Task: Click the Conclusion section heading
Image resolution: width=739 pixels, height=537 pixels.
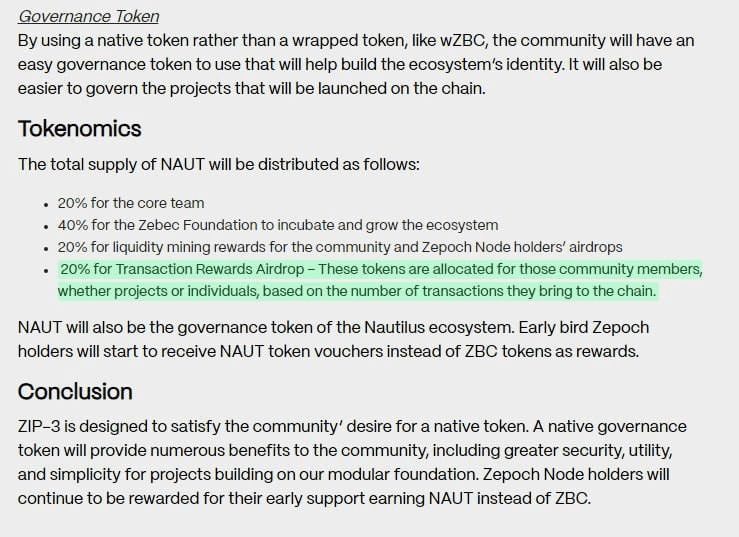Action: point(75,391)
